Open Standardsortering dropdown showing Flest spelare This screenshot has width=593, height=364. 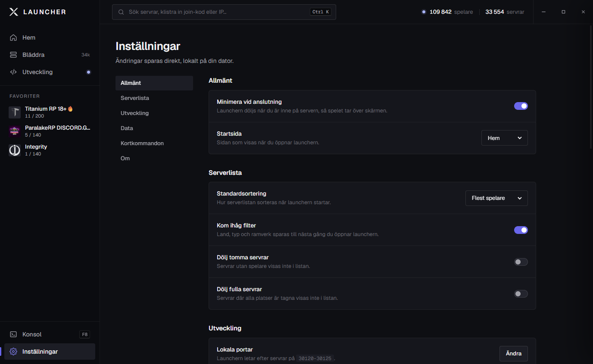coord(496,198)
